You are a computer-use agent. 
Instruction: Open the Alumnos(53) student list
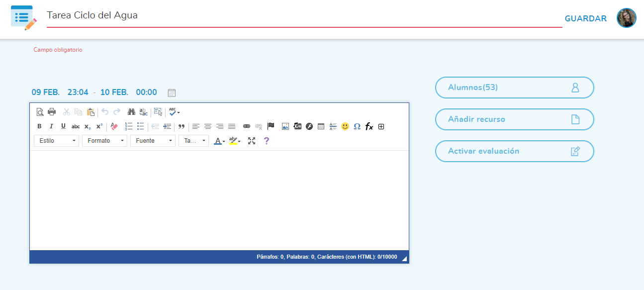[x=514, y=88]
